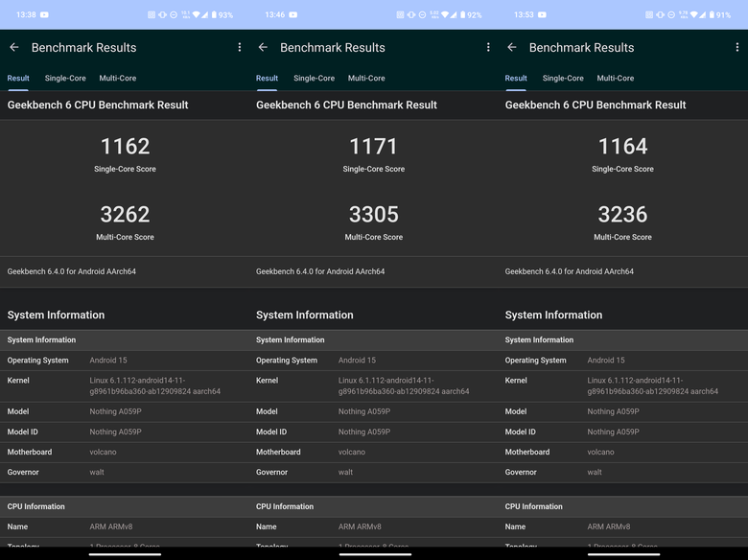748x560 pixels.
Task: Tap back arrow in the 13:38 screen
Action: [x=14, y=47]
